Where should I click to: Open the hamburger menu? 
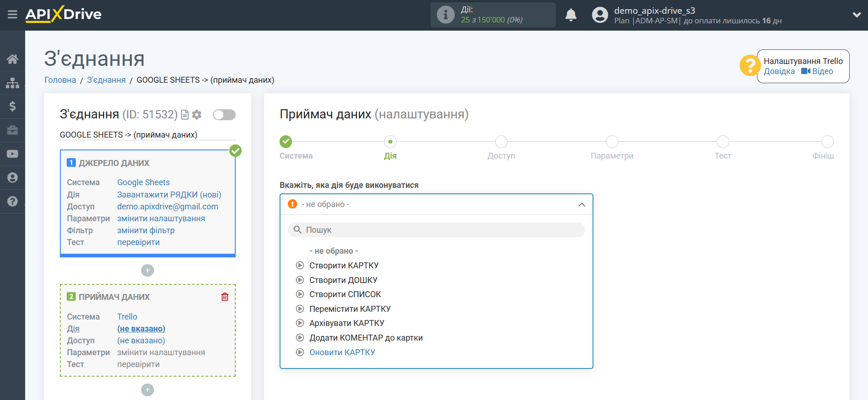coord(12,15)
